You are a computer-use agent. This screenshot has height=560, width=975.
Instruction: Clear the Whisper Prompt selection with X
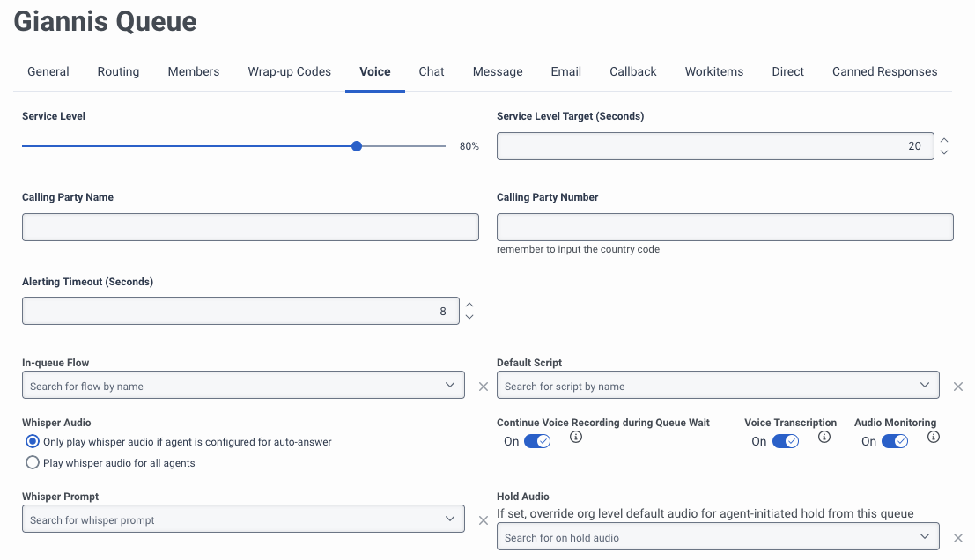(483, 519)
